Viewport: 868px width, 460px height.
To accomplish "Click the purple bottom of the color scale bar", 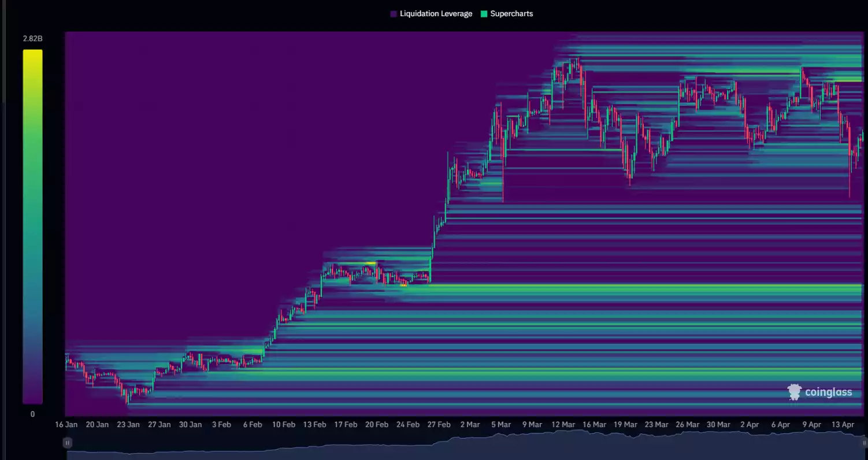I will pyautogui.click(x=32, y=398).
